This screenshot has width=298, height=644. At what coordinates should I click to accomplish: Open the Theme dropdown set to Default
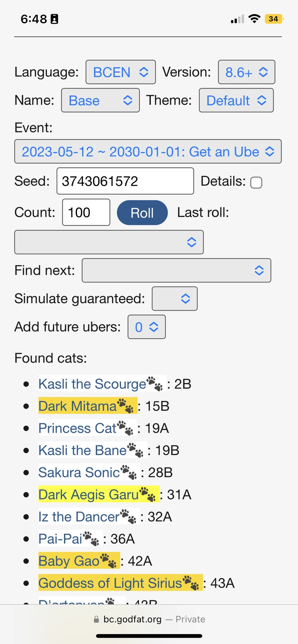(x=236, y=100)
